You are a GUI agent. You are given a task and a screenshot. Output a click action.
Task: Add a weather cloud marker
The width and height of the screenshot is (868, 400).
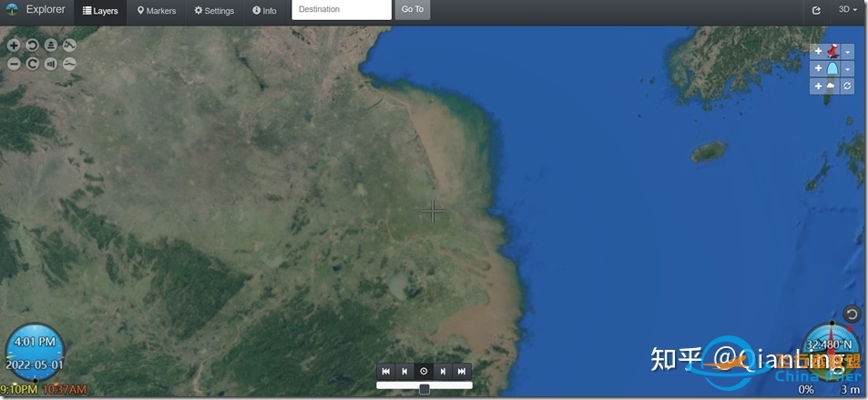[x=825, y=86]
